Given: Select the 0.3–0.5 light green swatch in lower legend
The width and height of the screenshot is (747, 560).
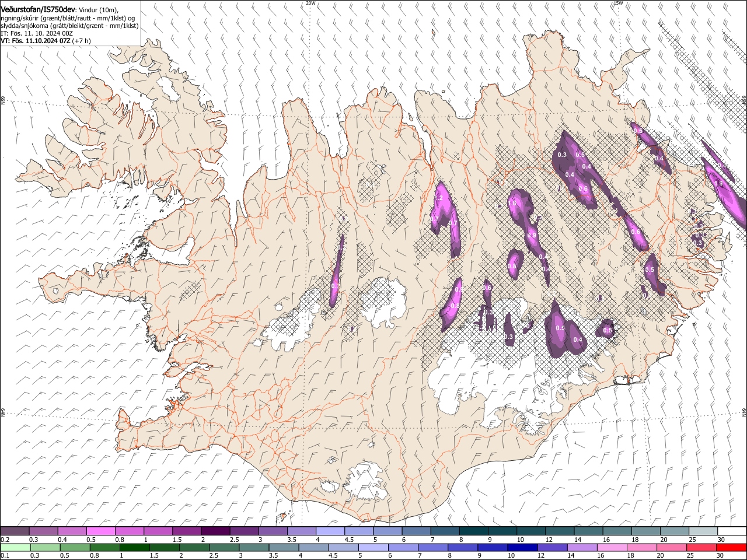Looking at the screenshot, I should pyautogui.click(x=44, y=547).
